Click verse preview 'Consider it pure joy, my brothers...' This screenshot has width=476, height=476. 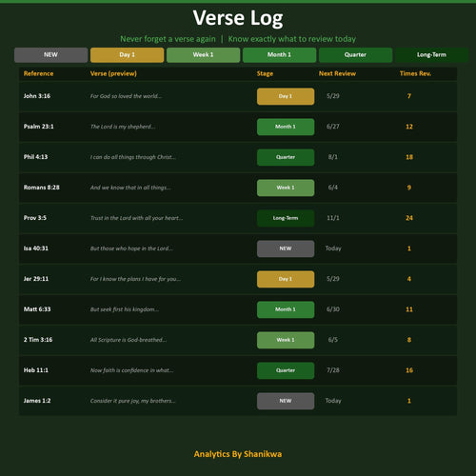[x=133, y=401]
